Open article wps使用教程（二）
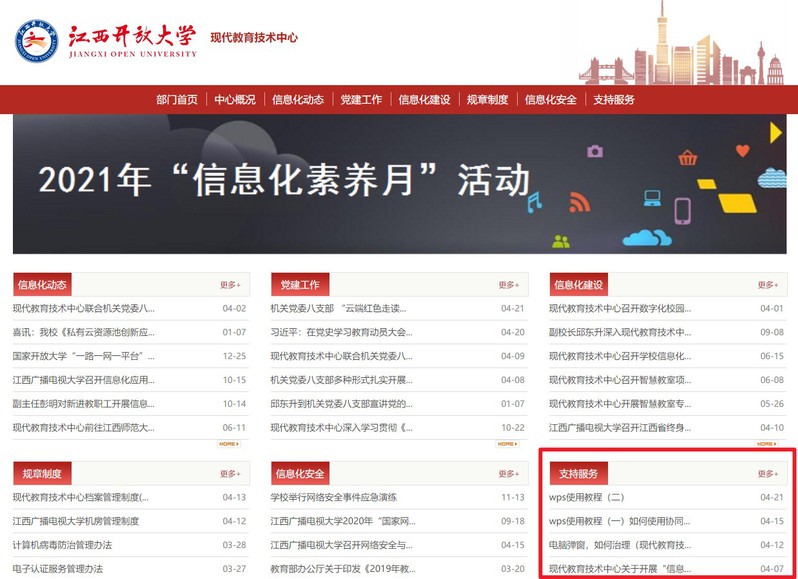Image resolution: width=798 pixels, height=579 pixels. pyautogui.click(x=587, y=497)
